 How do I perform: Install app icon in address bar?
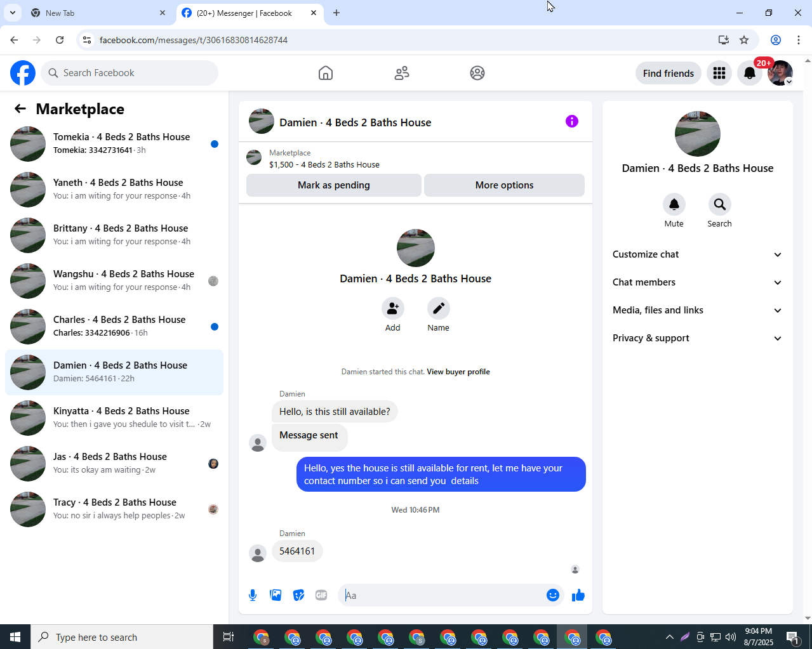click(724, 40)
